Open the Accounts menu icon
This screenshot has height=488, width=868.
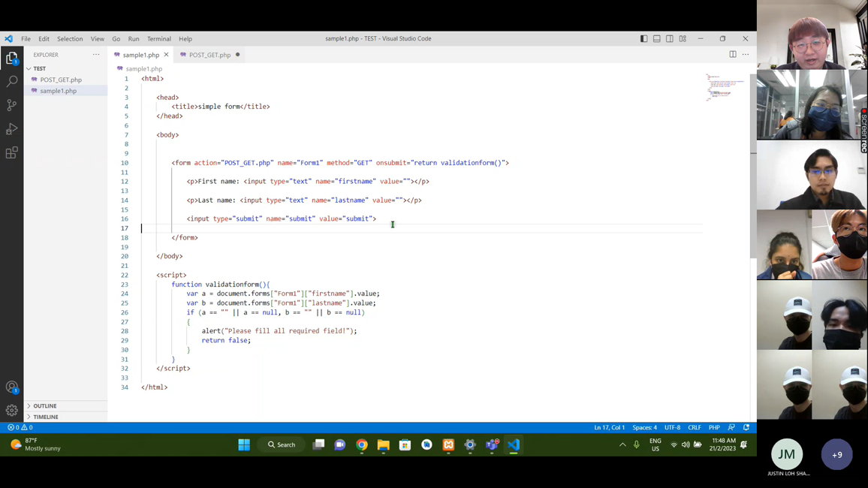point(11,387)
